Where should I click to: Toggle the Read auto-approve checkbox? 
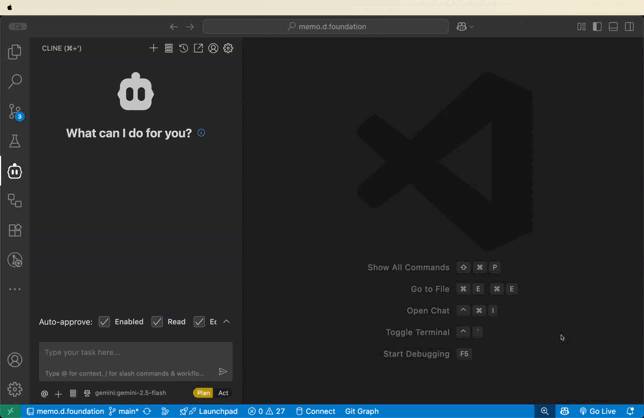pos(157,322)
